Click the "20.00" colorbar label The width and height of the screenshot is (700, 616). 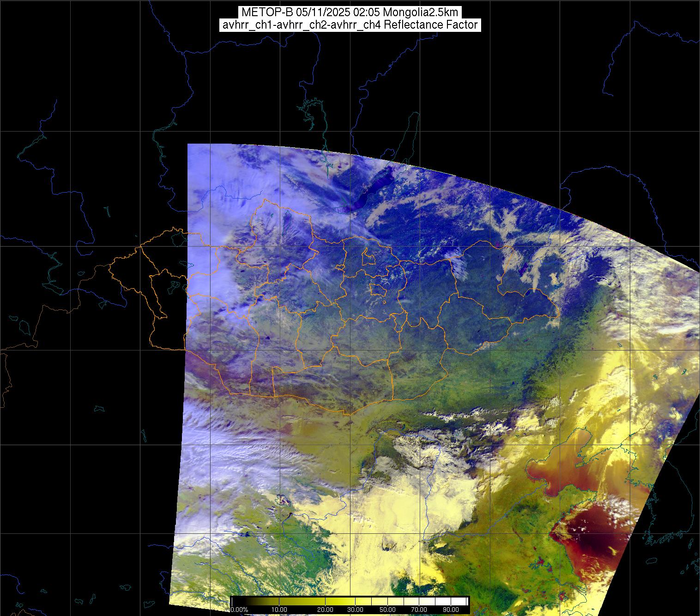tap(326, 610)
